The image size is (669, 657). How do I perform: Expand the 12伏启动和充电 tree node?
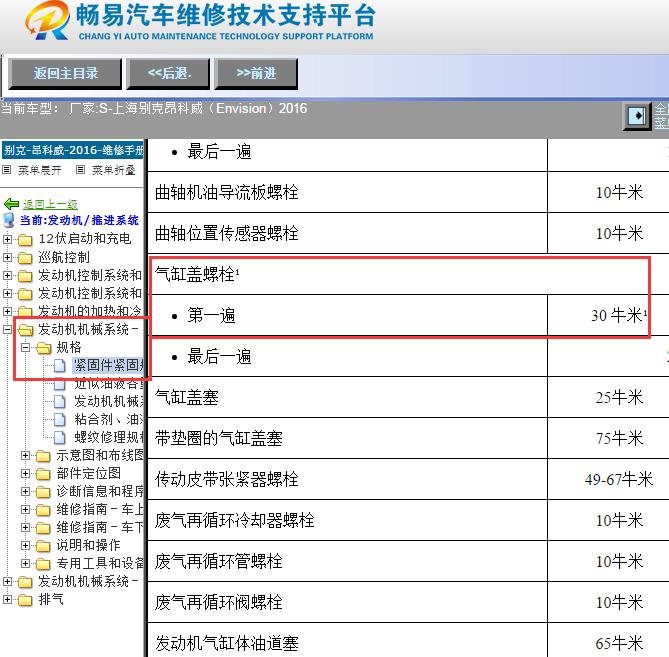7,239
